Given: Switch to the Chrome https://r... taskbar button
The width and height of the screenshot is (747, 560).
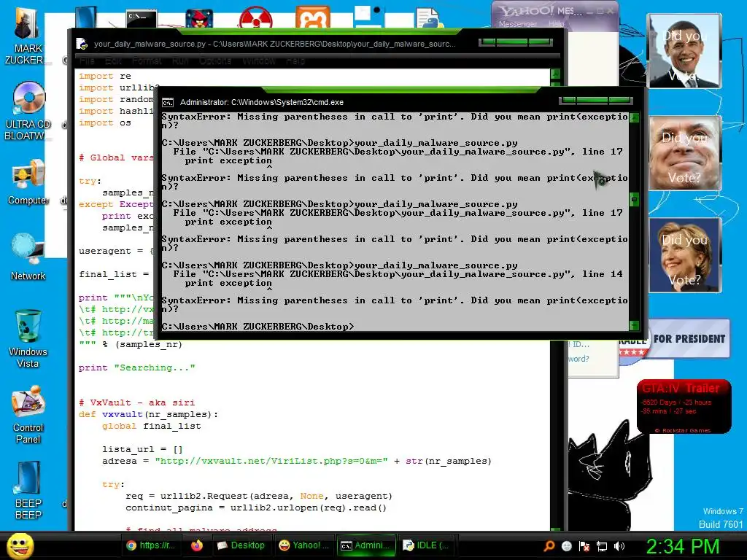Looking at the screenshot, I should (150, 545).
